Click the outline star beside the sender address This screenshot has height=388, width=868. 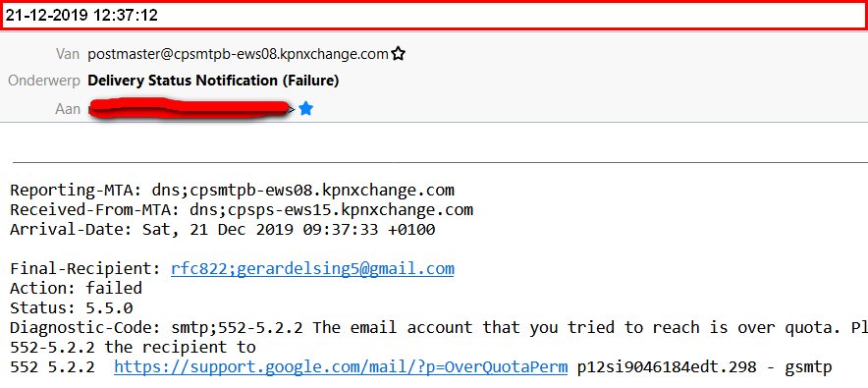[398, 54]
